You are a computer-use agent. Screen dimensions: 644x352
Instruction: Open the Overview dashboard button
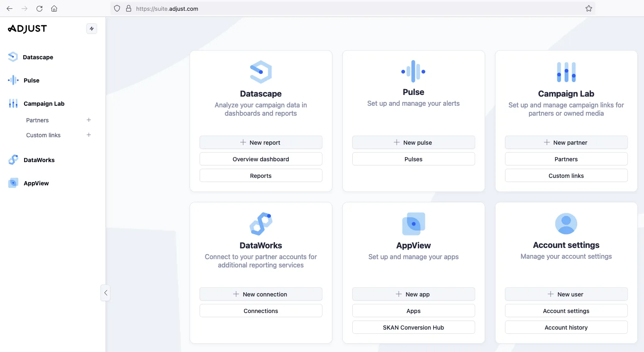261,159
